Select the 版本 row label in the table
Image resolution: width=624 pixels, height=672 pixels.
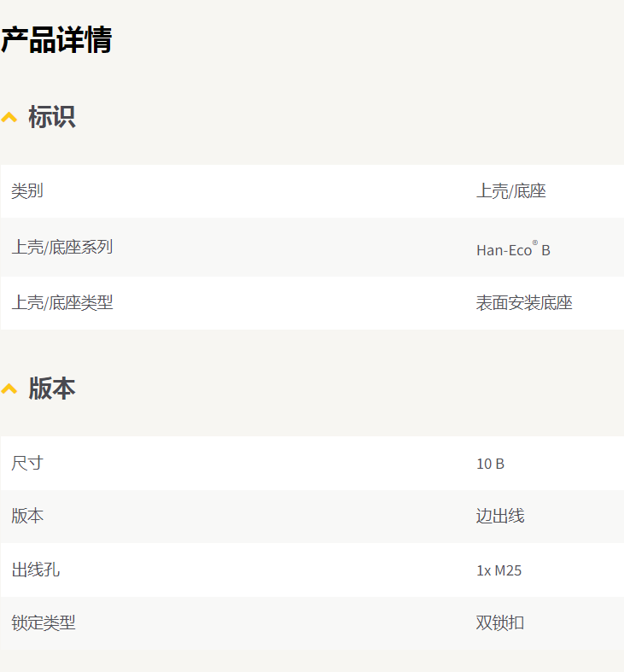click(27, 516)
